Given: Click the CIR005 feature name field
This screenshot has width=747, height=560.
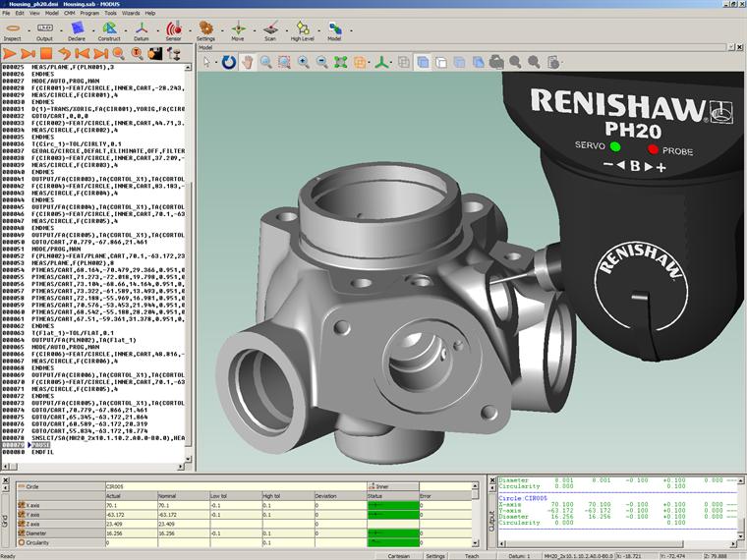Looking at the screenshot, I should point(236,486).
